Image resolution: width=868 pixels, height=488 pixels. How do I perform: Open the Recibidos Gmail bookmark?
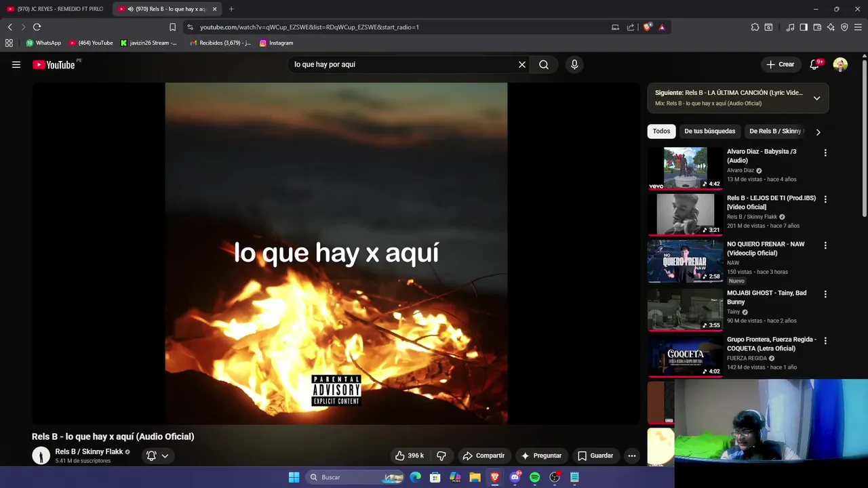click(220, 43)
